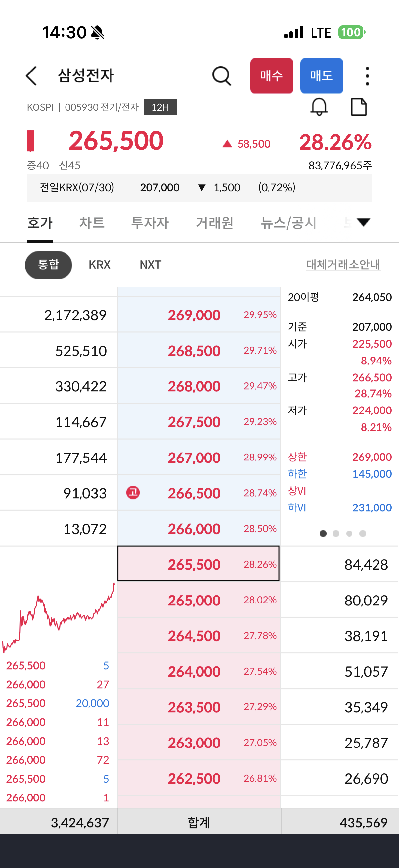Tap the page indicator dots under 하VI
The width and height of the screenshot is (399, 868).
(x=343, y=533)
